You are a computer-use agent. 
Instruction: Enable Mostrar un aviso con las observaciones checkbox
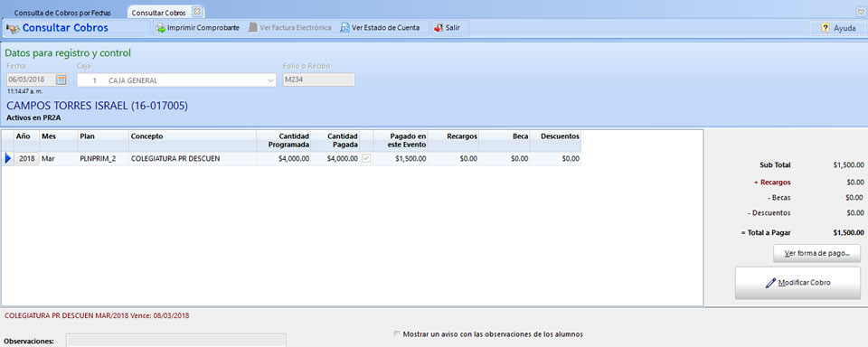coord(396,334)
